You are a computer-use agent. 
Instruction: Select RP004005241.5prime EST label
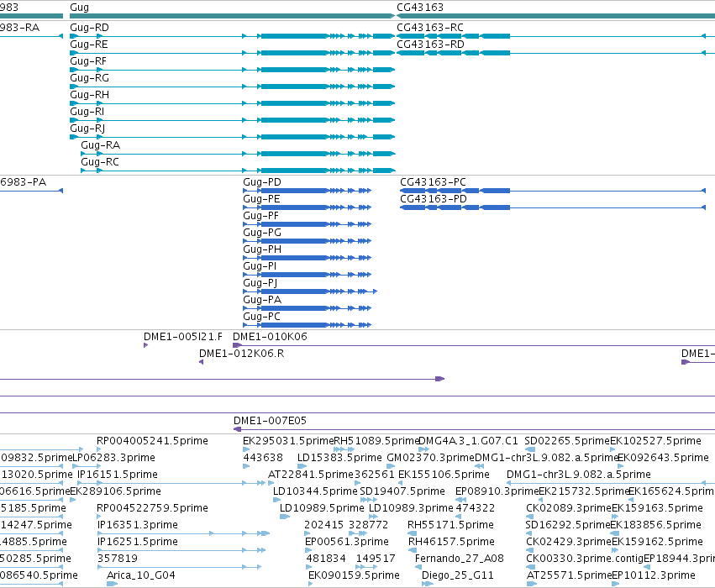[x=152, y=441]
